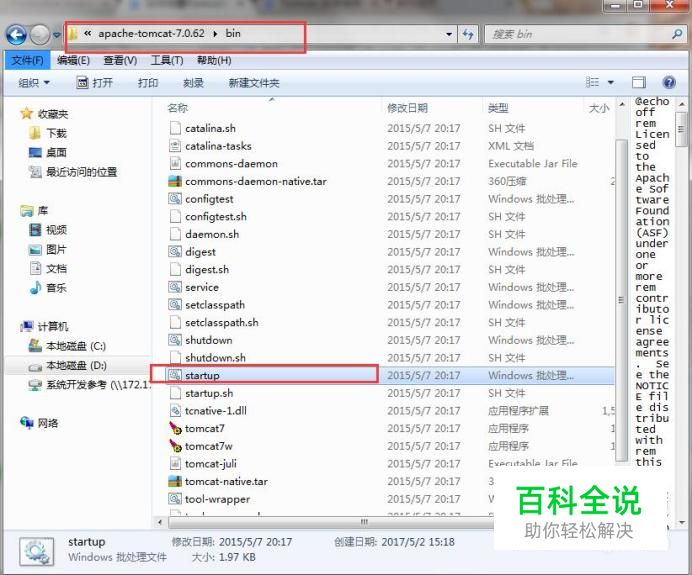Click the magnifier icon in search box
Viewport: 692px width, 575px height.
pyautogui.click(x=677, y=34)
